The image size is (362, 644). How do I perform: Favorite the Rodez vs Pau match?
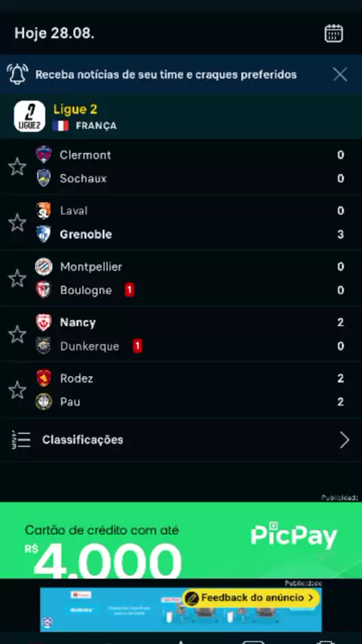coord(17,390)
